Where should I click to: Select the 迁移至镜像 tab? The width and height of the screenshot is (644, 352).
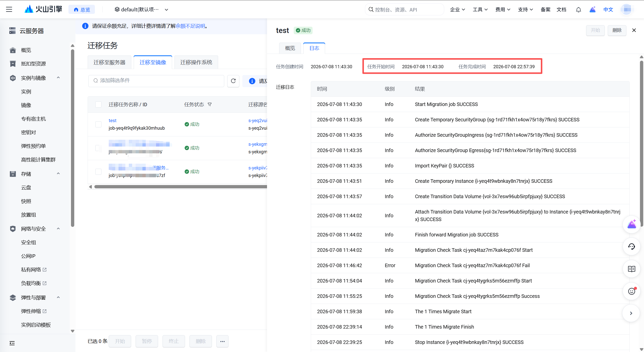(x=153, y=62)
